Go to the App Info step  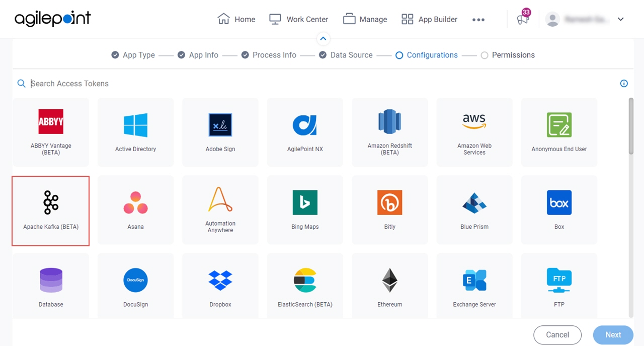(198, 55)
